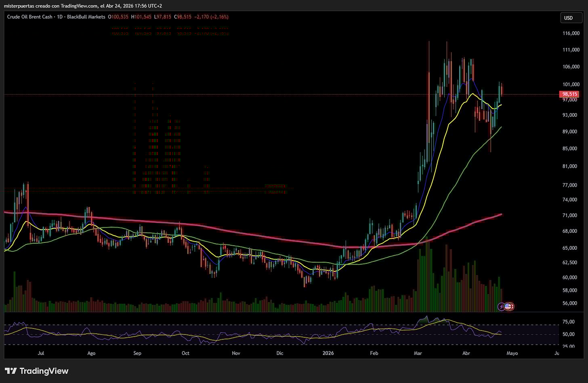Click the 'Dic' time axis label
The width and height of the screenshot is (588, 383).
(x=280, y=353)
